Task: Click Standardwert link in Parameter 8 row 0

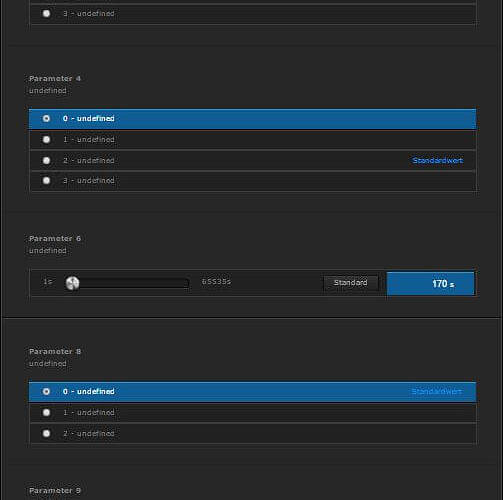Action: [x=437, y=391]
